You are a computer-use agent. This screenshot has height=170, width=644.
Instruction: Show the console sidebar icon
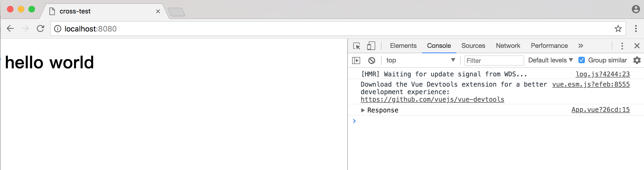pos(356,61)
